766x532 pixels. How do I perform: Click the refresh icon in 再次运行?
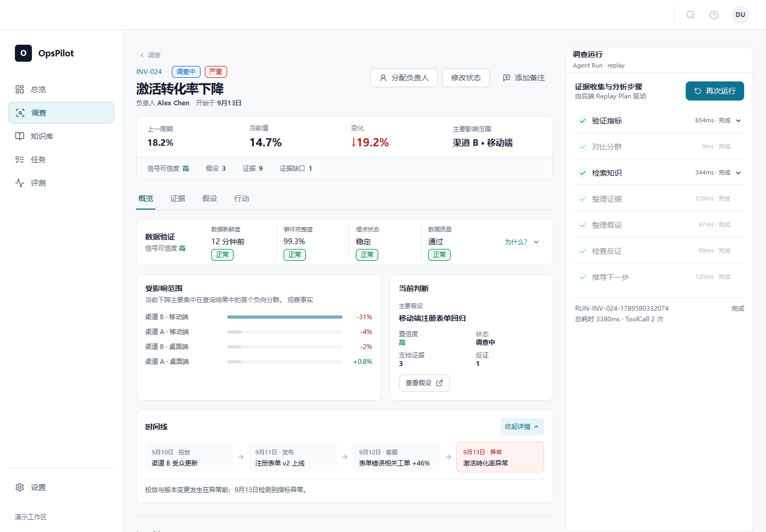698,91
